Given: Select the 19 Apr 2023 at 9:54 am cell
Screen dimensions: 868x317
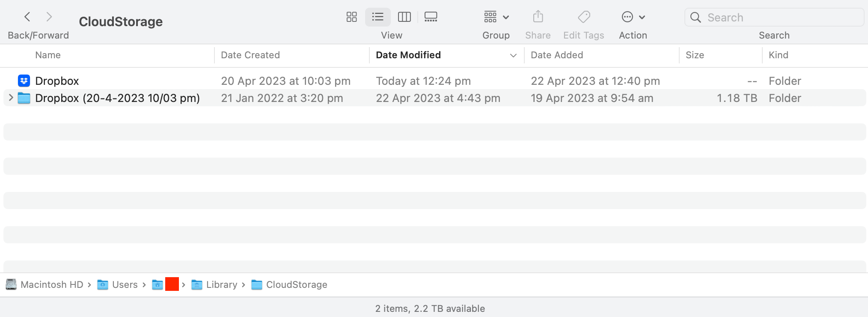Looking at the screenshot, I should coord(592,98).
